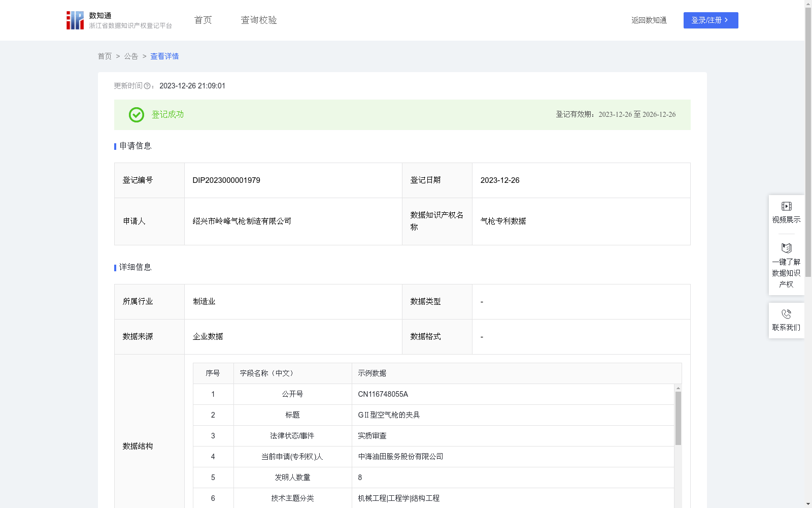Click the help icon beside 更新时间
The width and height of the screenshot is (812, 508).
tap(147, 86)
